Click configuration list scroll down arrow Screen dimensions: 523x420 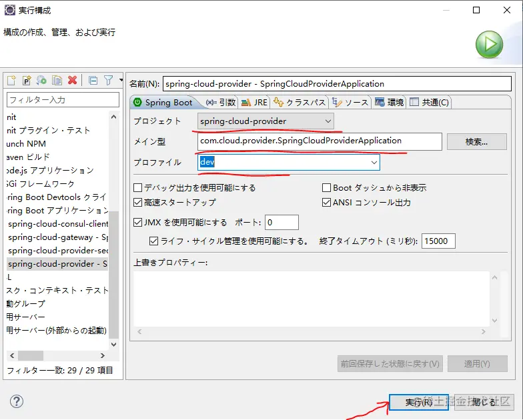pyautogui.click(x=113, y=344)
